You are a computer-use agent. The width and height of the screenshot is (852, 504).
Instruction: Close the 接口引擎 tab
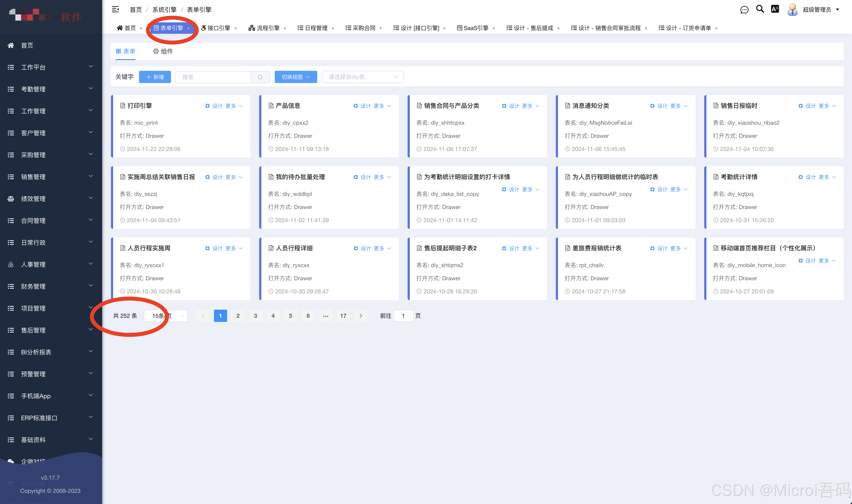click(235, 28)
